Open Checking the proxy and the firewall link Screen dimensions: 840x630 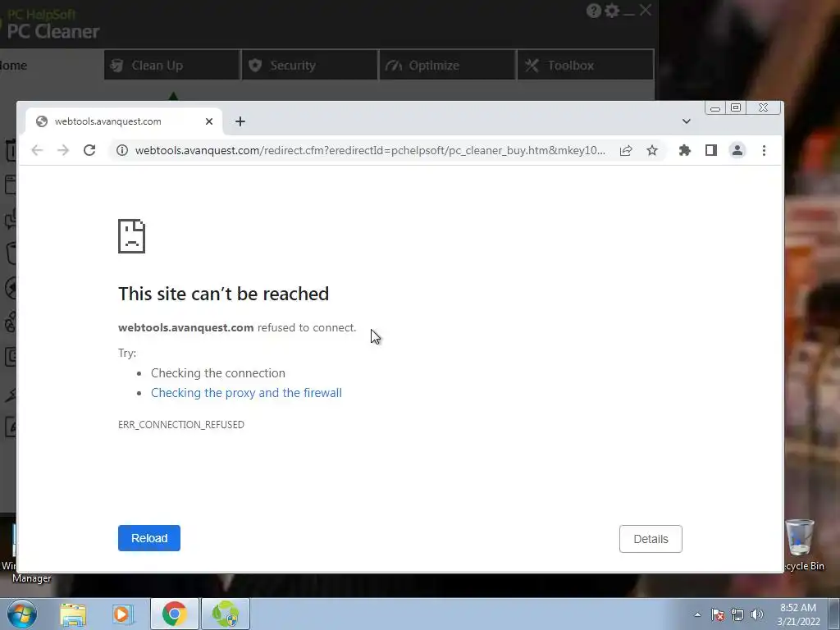pyautogui.click(x=246, y=393)
